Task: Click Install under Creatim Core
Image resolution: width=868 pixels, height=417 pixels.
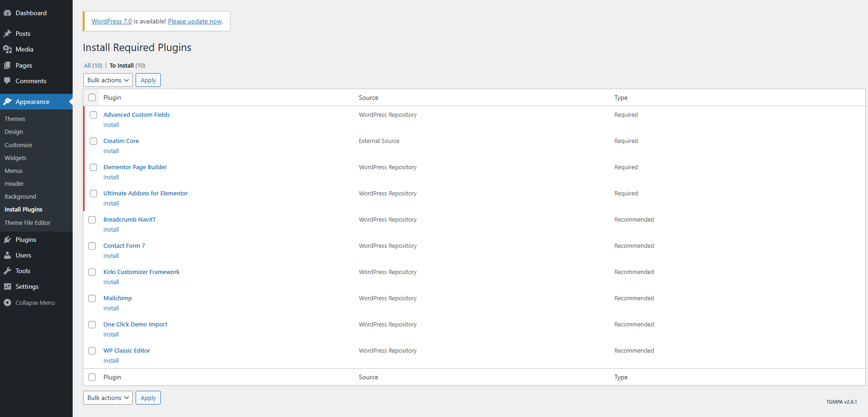Action: (111, 151)
